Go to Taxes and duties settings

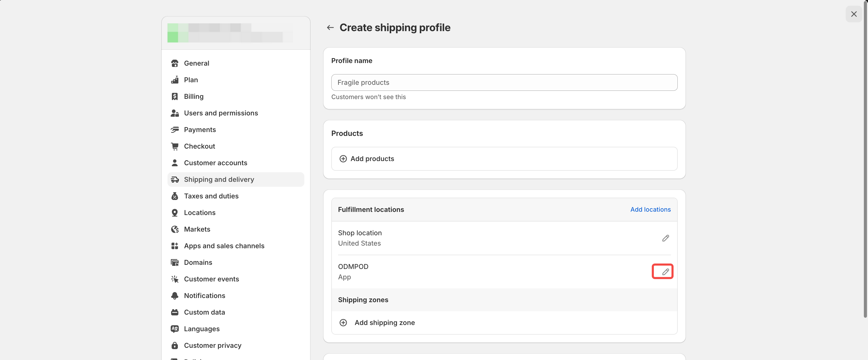pyautogui.click(x=211, y=196)
